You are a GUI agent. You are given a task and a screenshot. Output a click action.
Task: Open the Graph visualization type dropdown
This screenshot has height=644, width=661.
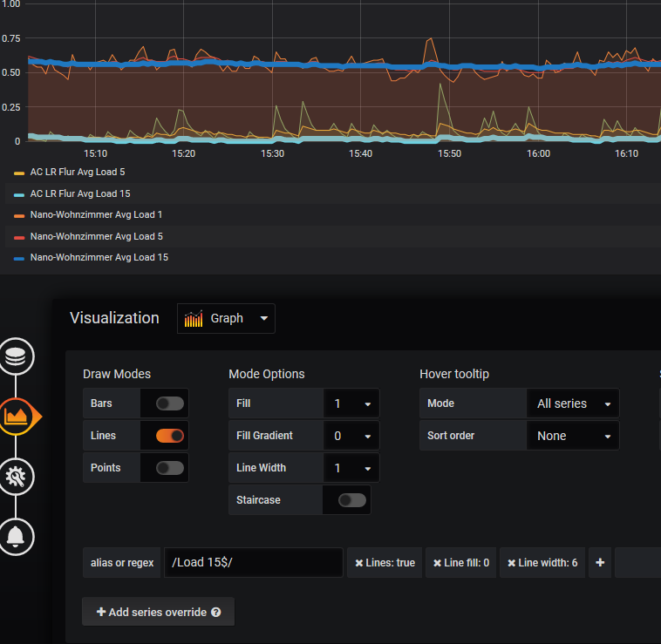click(x=226, y=319)
